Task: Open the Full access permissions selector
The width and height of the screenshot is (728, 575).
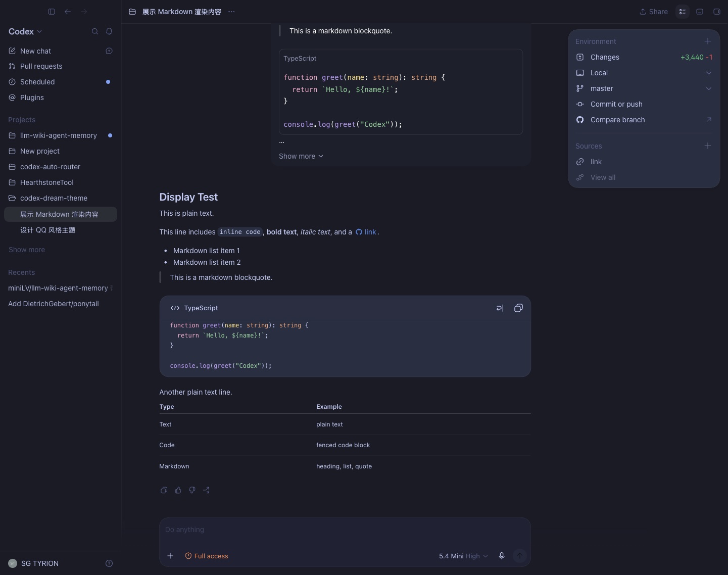Action: pos(207,556)
